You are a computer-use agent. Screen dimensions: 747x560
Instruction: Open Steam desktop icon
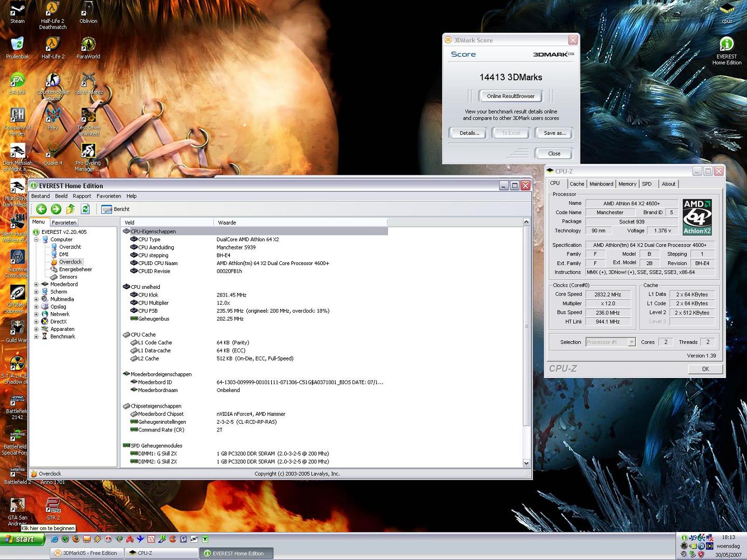[x=18, y=13]
